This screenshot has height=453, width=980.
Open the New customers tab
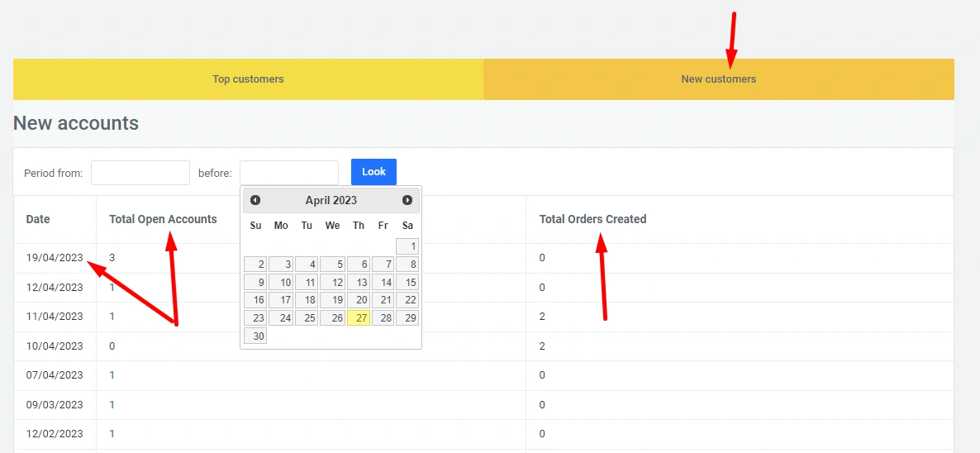718,79
